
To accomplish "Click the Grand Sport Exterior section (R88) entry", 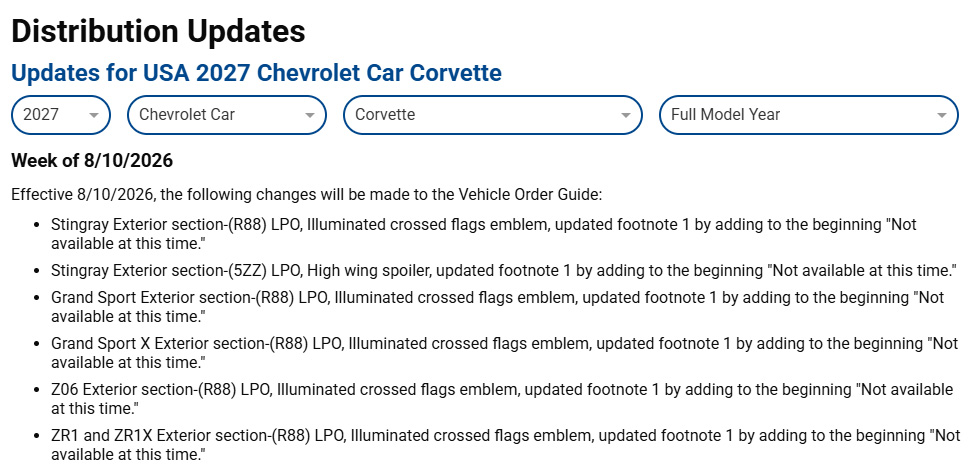I will (x=498, y=306).
